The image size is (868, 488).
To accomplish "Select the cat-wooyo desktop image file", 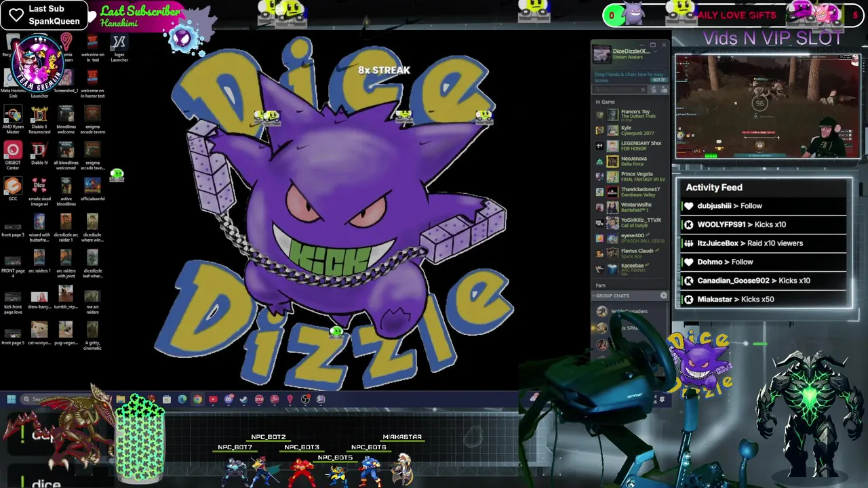I will tap(39, 332).
